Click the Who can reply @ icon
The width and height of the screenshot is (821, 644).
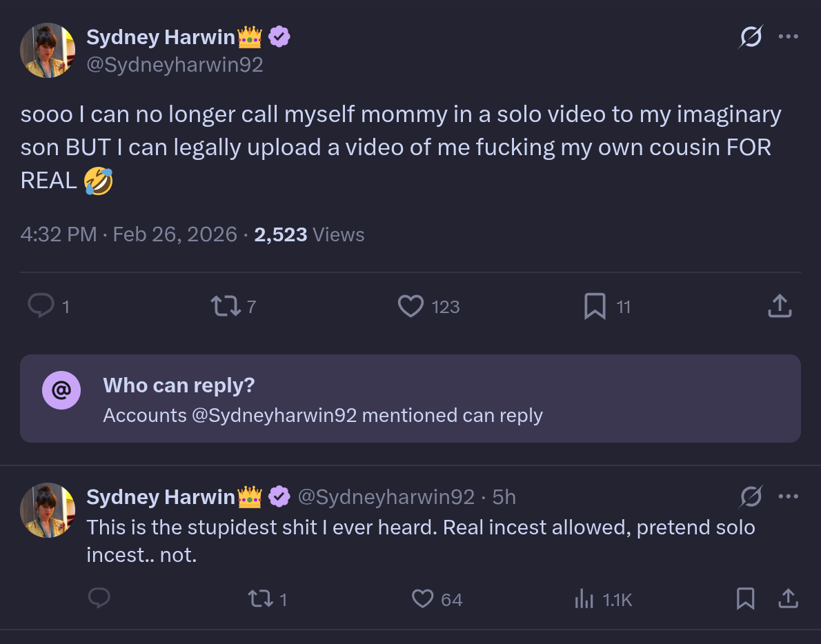coord(61,391)
